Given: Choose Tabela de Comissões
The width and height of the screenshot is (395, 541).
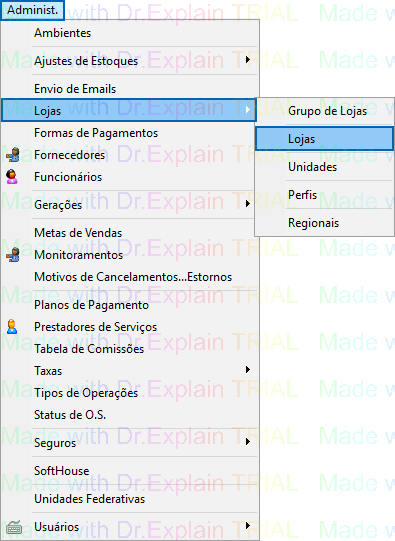Looking at the screenshot, I should [129, 349].
